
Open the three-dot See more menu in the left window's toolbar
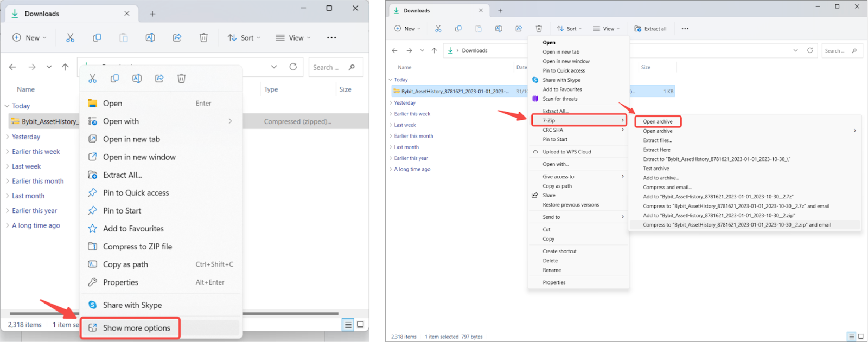pos(331,38)
